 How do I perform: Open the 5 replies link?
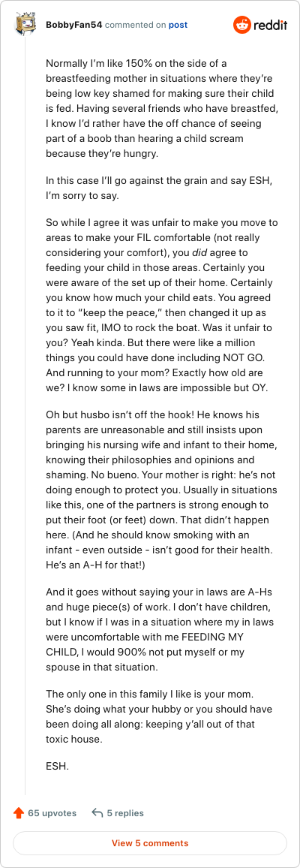pos(125,813)
